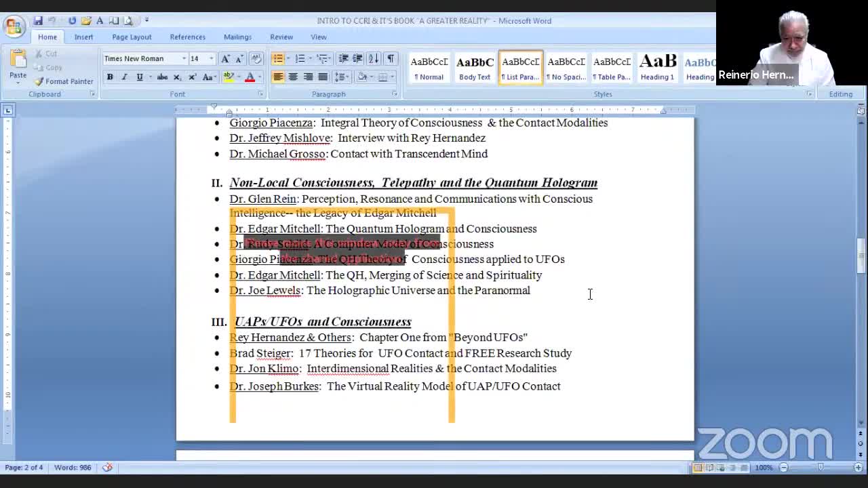
Task: Click the Increase Indent icon
Action: [x=357, y=59]
